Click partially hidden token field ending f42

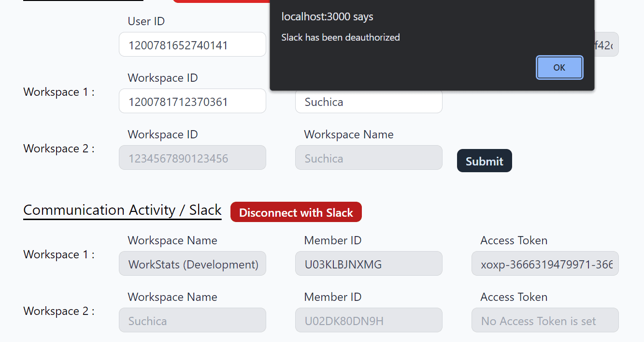pyautogui.click(x=606, y=45)
